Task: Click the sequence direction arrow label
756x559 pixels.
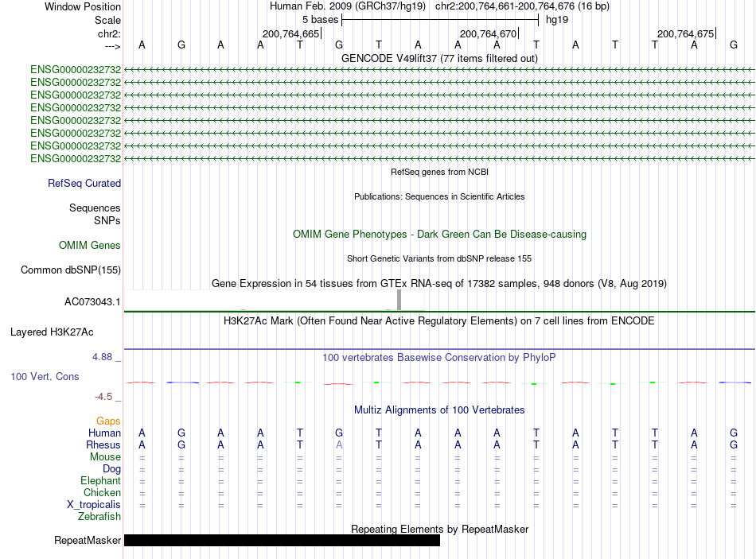Action: click(x=112, y=46)
